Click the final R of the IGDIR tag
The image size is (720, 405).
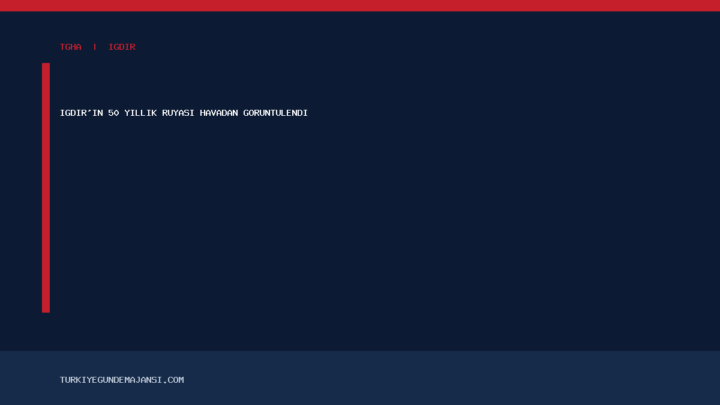(x=133, y=47)
